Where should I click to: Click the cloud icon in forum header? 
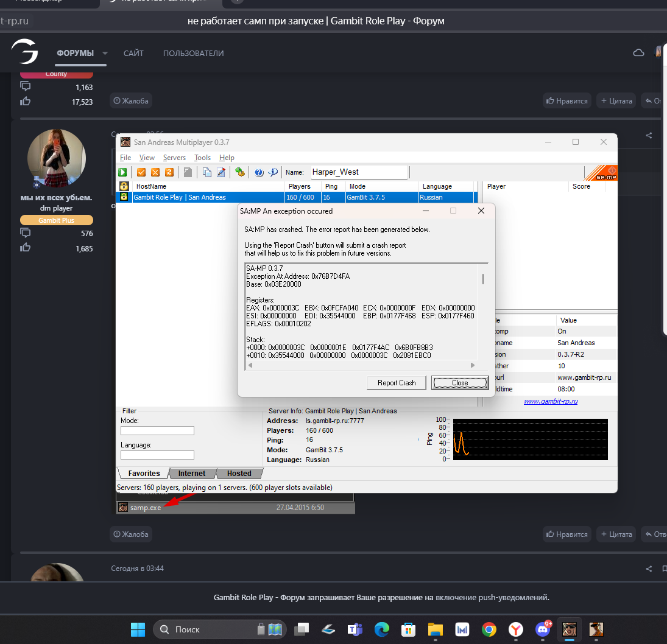638,53
